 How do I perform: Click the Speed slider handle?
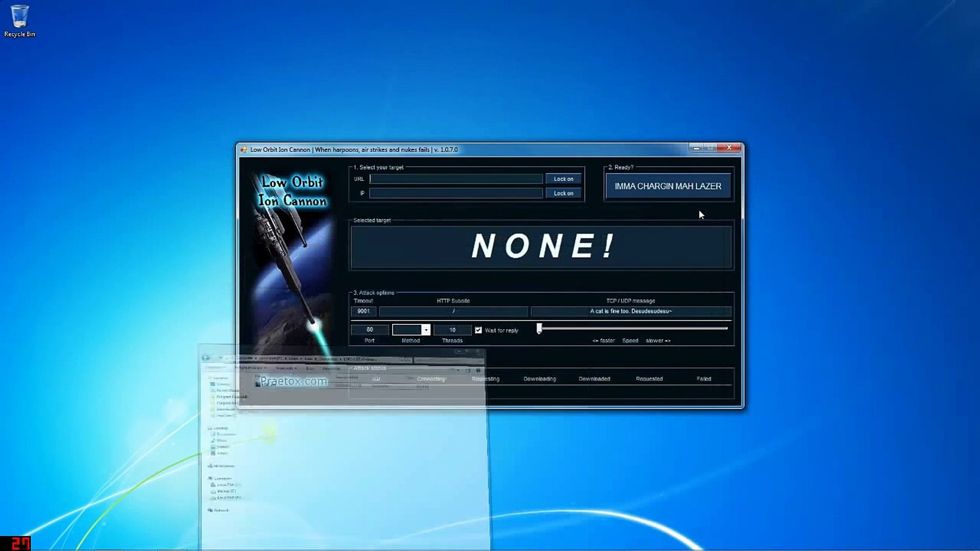point(539,329)
